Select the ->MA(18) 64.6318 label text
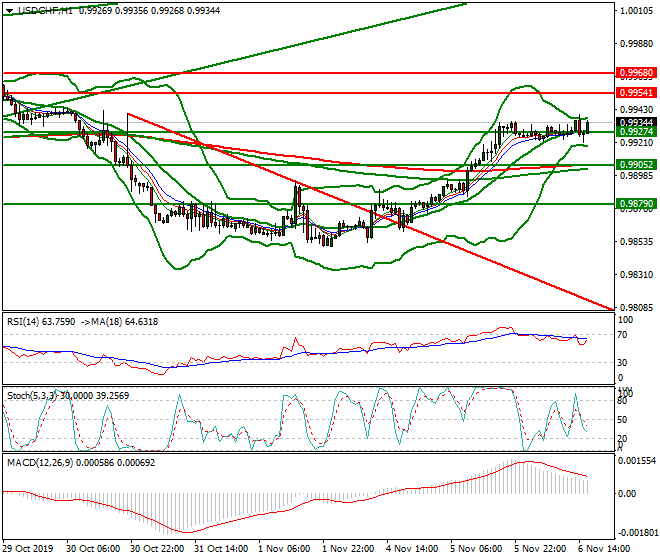This screenshot has width=660, height=560. (118, 322)
